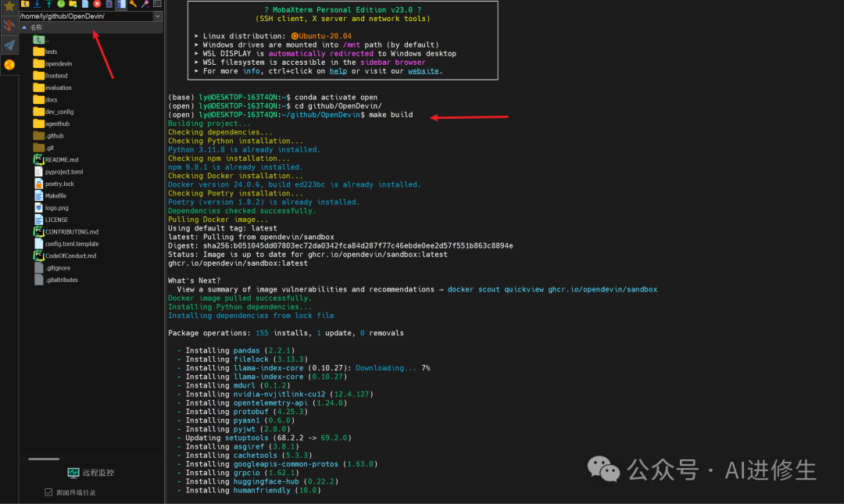Click the 远程监控 remote monitoring button
844x504 pixels.
click(x=91, y=472)
